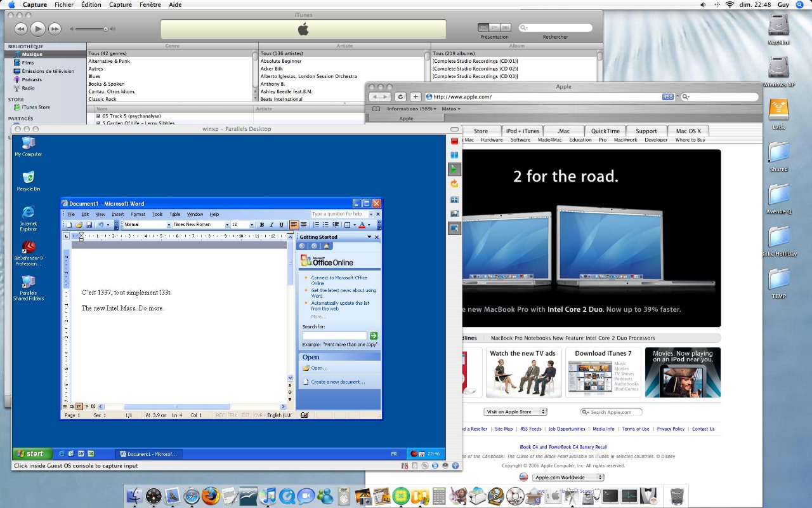Image resolution: width=812 pixels, height=508 pixels.
Task: Click the Parallels pause button
Action: [454, 154]
